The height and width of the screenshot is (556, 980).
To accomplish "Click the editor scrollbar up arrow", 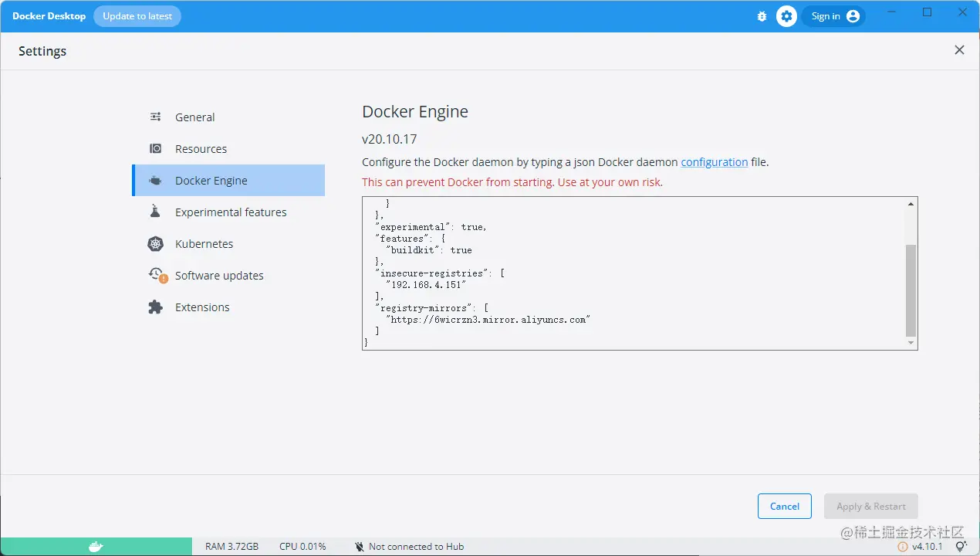I will 911,204.
